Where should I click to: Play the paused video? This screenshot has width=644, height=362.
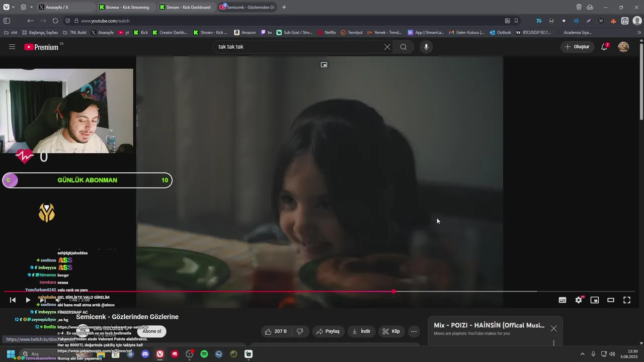[28, 300]
